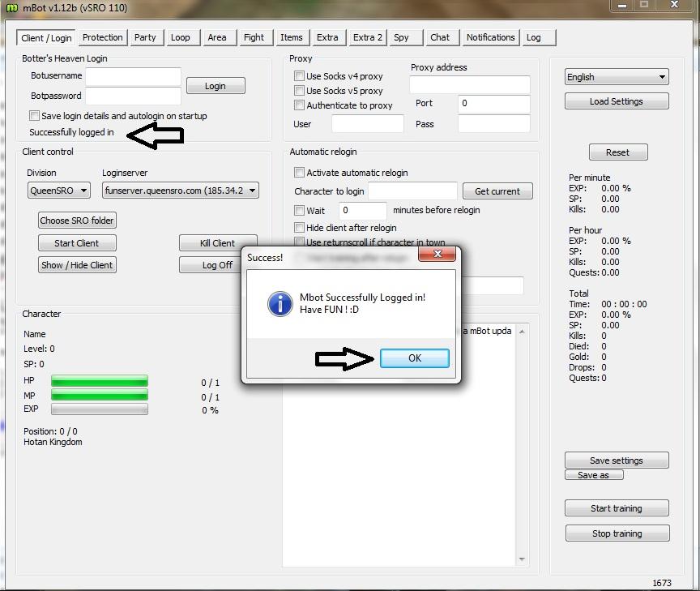Click the EXP progress bar

tap(99, 409)
